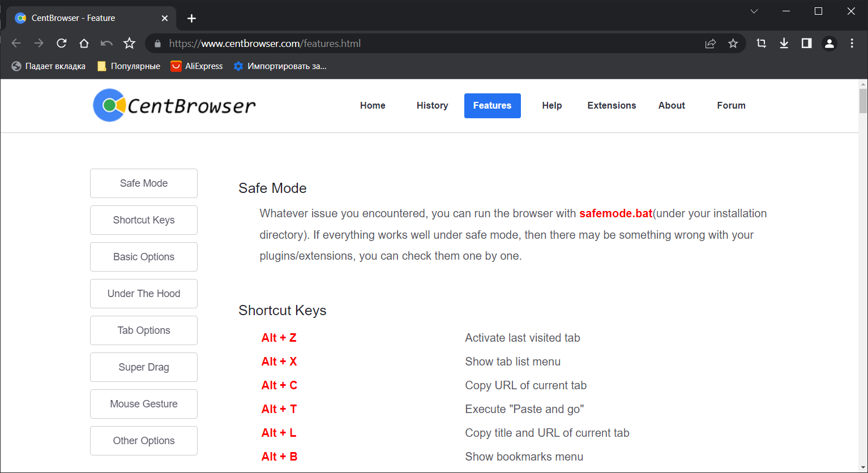Jump to Tab Options section

[144, 330]
